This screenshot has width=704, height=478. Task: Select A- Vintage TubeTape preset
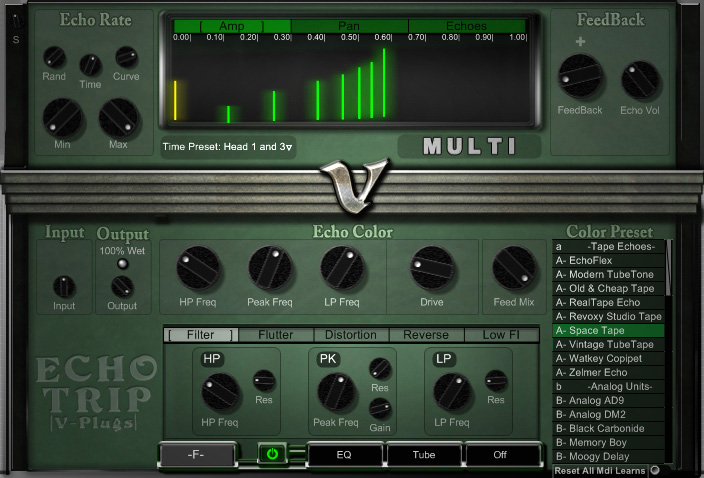click(x=608, y=344)
